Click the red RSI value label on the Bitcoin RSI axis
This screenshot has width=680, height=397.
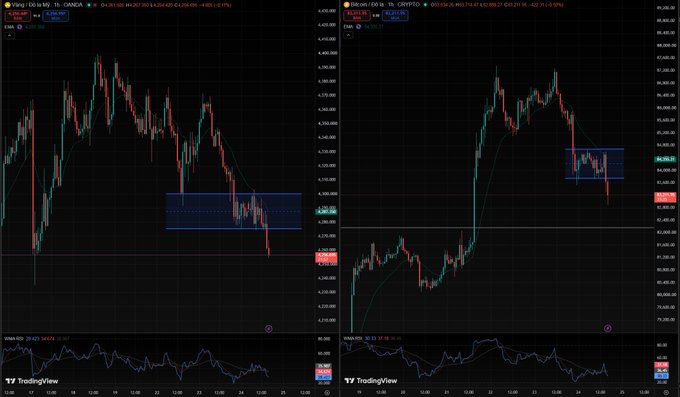(x=662, y=365)
